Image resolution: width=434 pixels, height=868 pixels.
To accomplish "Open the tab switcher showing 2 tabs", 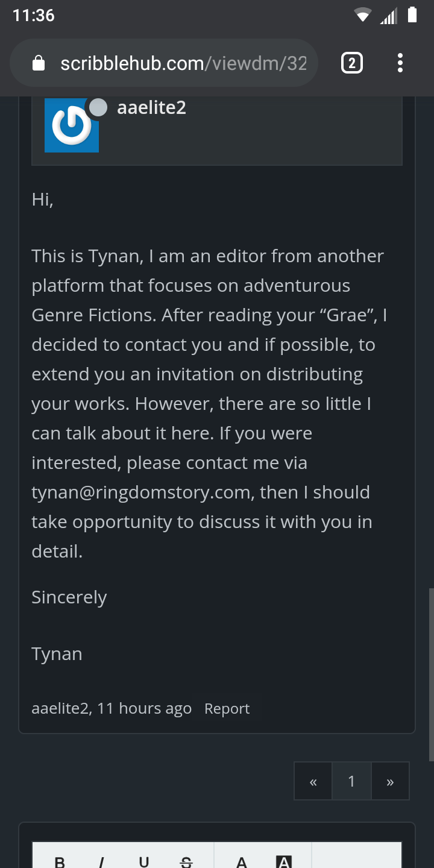I will click(352, 63).
